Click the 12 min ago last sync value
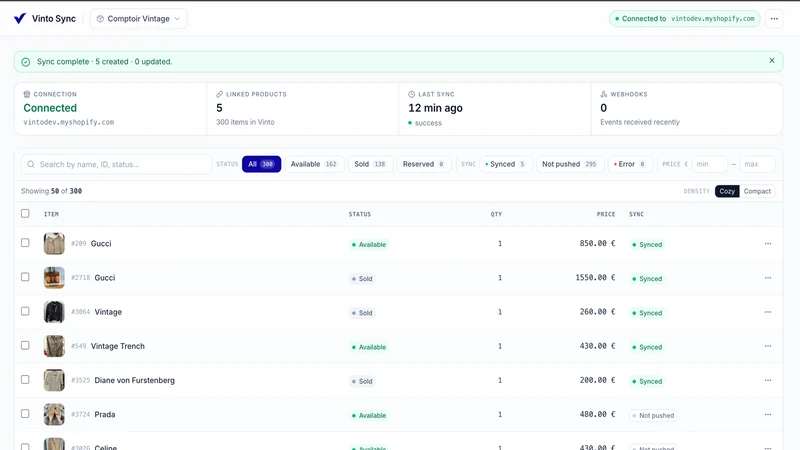This screenshot has height=450, width=800. tap(435, 108)
